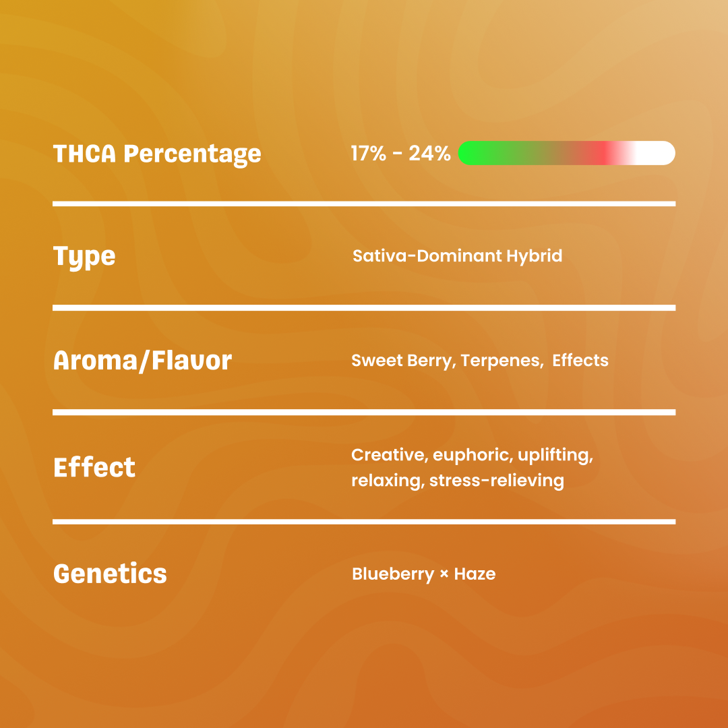The image size is (728, 728).
Task: Select the Genetics heading
Action: 110,574
